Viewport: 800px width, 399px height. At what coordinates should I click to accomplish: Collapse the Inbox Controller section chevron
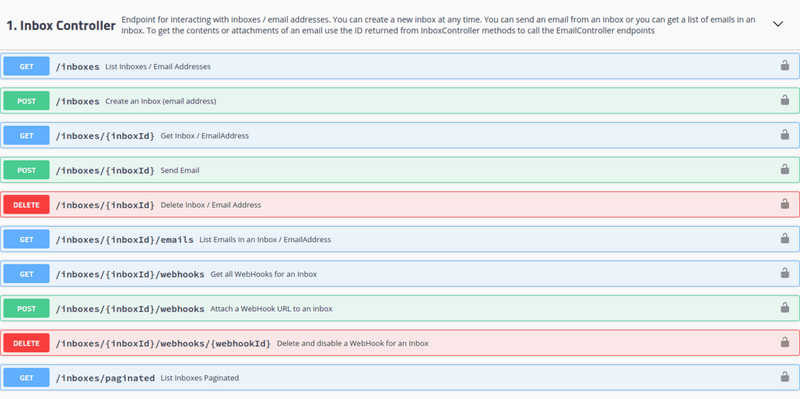point(778,24)
